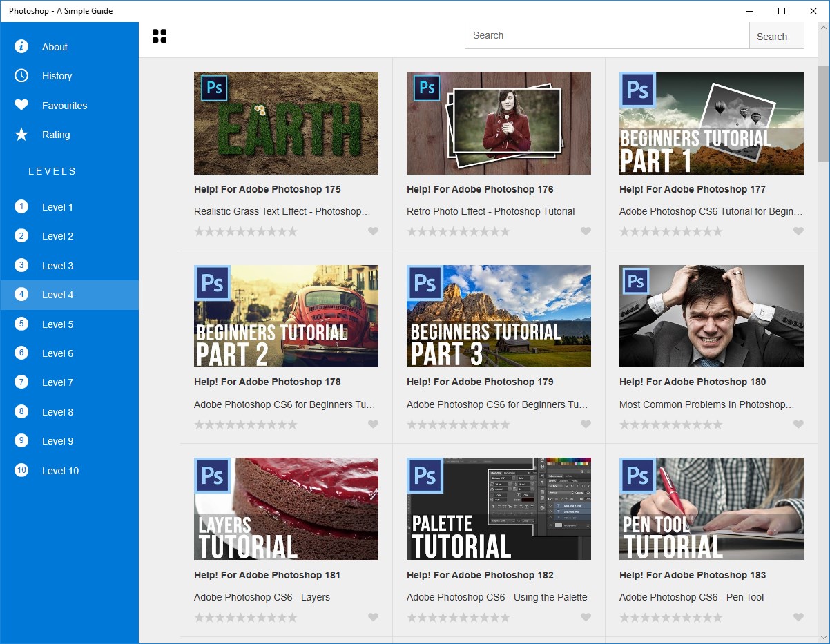Toggle the grid view icon
The height and width of the screenshot is (644, 830).
pyautogui.click(x=160, y=36)
